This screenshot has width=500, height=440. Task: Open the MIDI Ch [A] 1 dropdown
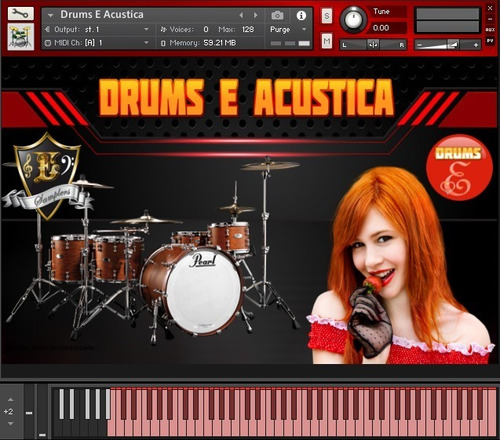97,43
